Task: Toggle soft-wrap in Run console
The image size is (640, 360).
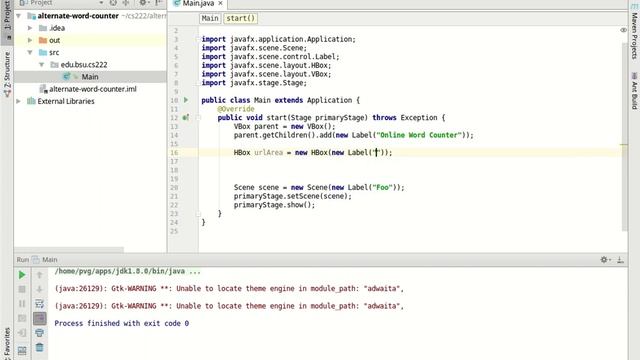Action: point(40,303)
